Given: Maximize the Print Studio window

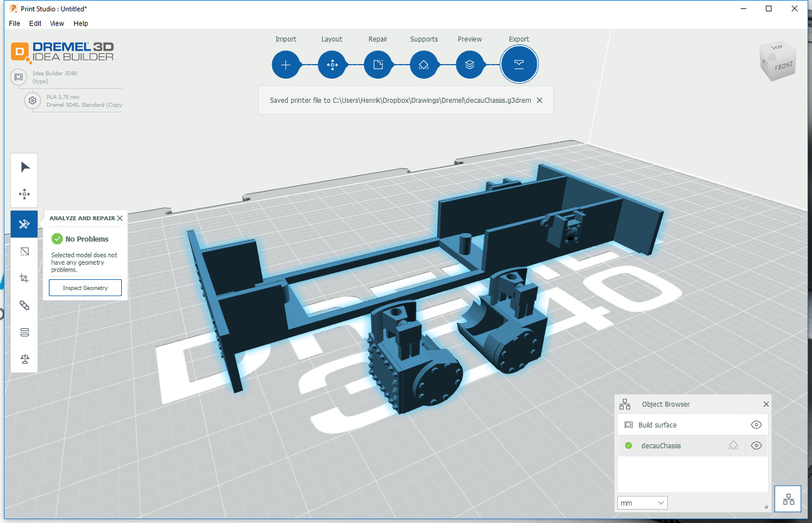Looking at the screenshot, I should pos(768,9).
